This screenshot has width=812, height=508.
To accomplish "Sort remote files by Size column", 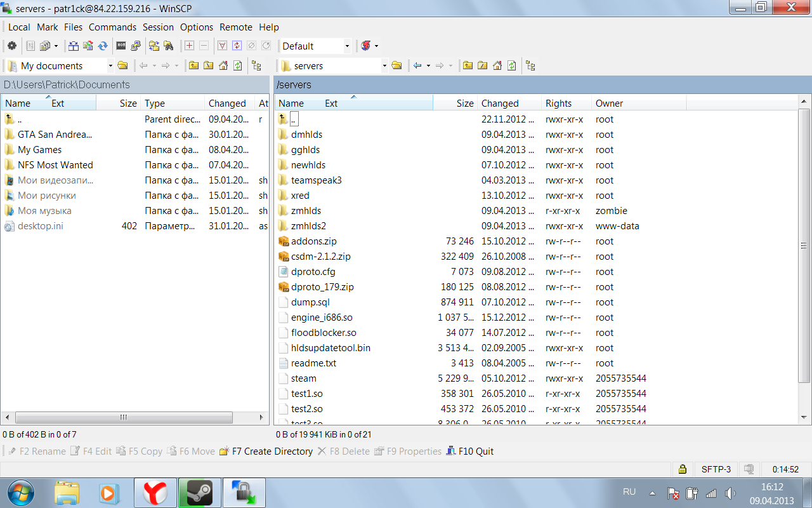I will coord(455,104).
